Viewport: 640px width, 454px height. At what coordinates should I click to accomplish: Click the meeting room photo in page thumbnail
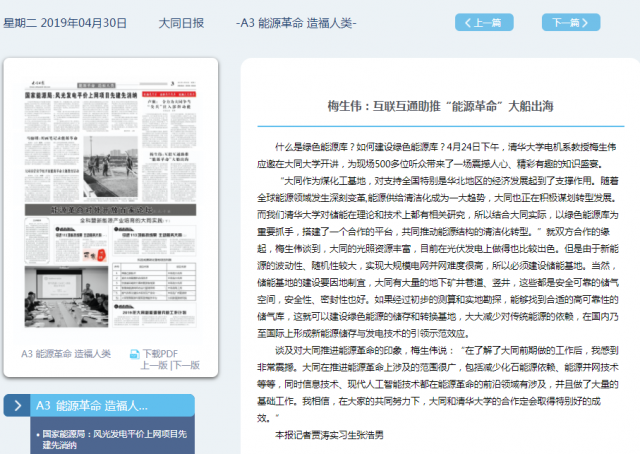(x=66, y=297)
